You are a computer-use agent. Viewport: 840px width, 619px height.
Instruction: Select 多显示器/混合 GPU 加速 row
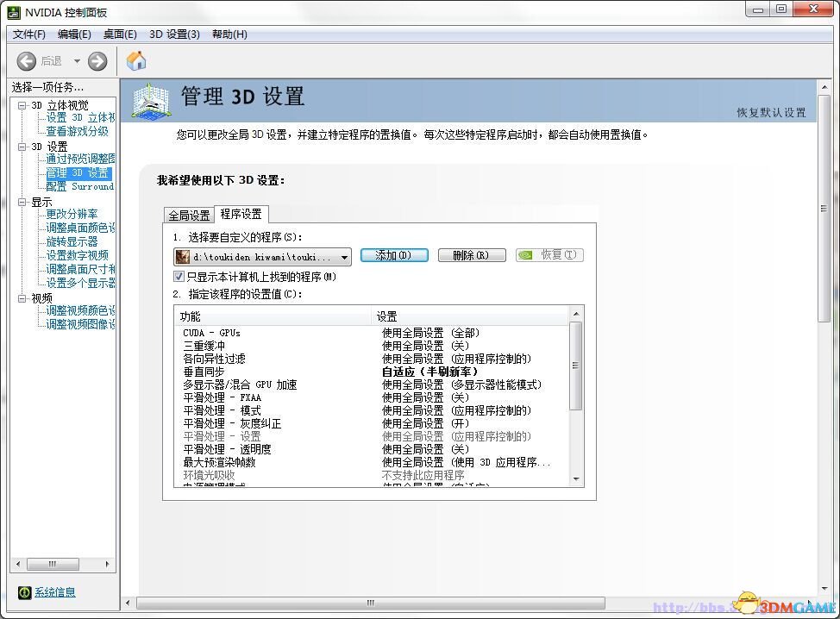[372, 385]
